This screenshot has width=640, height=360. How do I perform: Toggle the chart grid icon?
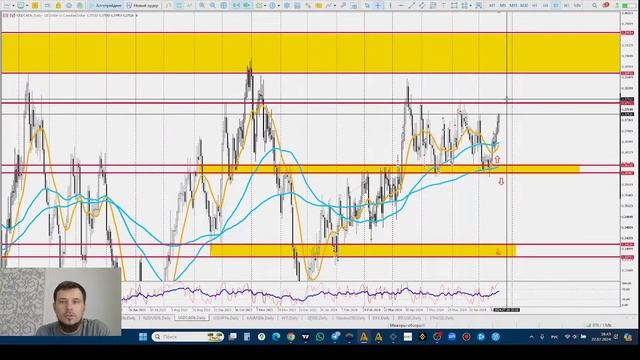(224, 6)
